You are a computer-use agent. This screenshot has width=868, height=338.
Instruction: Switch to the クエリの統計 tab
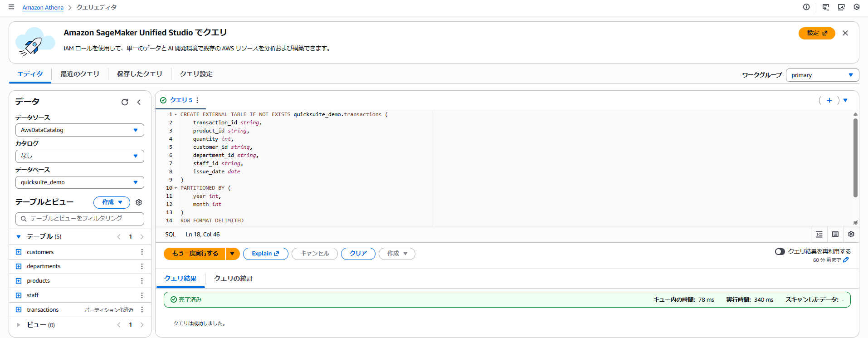click(x=233, y=279)
